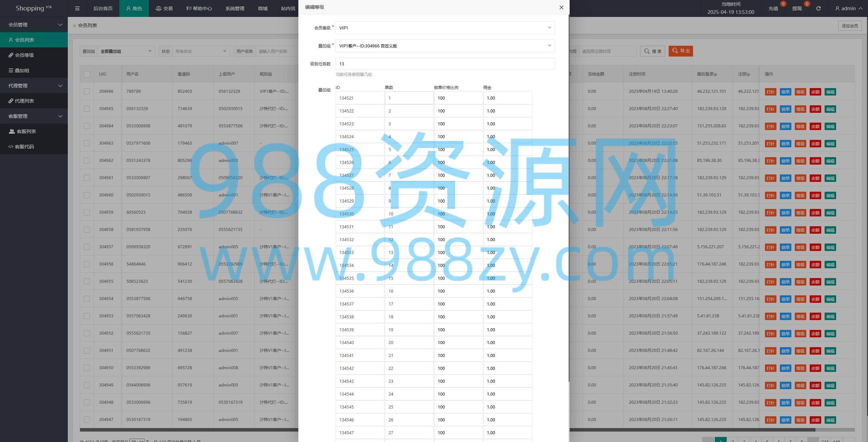868x442 pixels.
Task: Open 客服代码 sidebar item
Action: 24,147
